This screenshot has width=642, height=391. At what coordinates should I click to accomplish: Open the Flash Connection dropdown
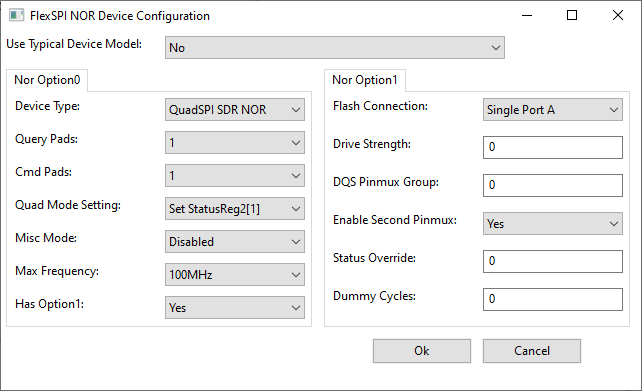[553, 109]
